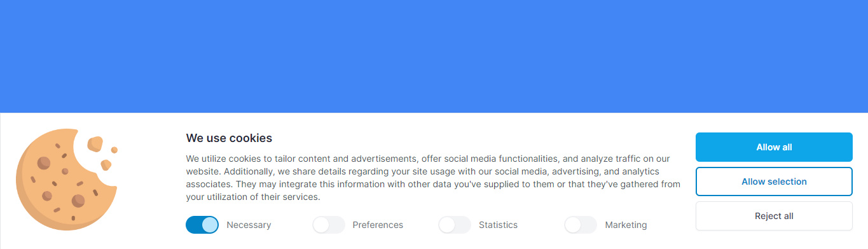Click the tiny round cookie crumb

pos(114,150)
